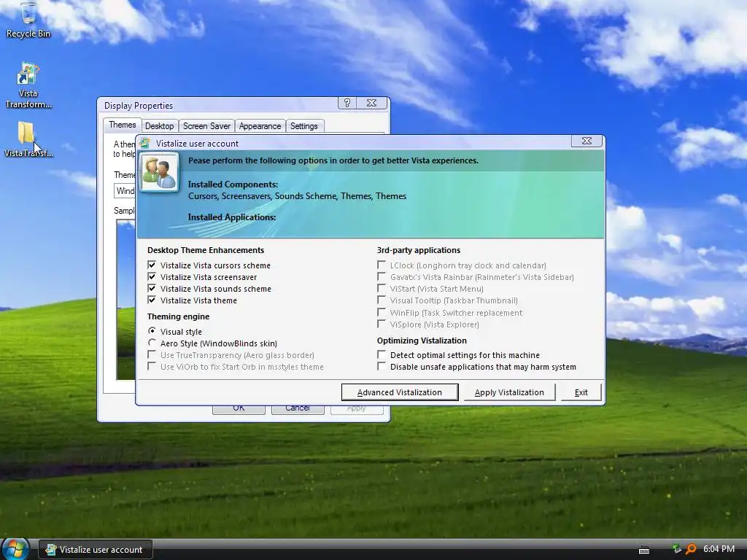Click the Apply Vistalization button
The height and width of the screenshot is (560, 747).
[x=509, y=392]
